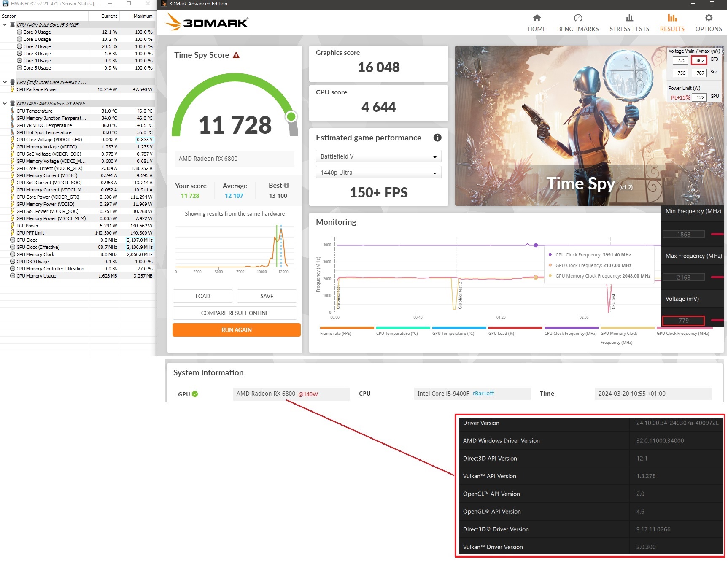Click the 3DMark title bar app icon
Viewport: 728px width, 561px height.
click(164, 3)
